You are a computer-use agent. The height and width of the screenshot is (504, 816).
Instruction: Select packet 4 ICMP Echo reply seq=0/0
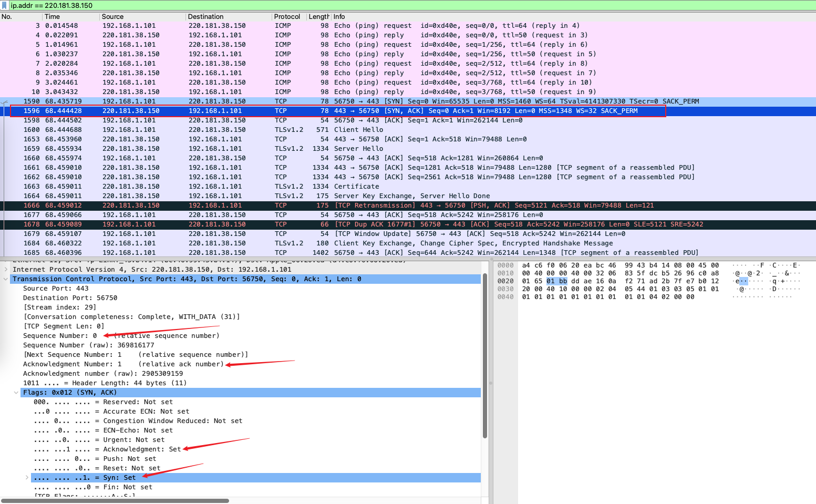pos(408,35)
